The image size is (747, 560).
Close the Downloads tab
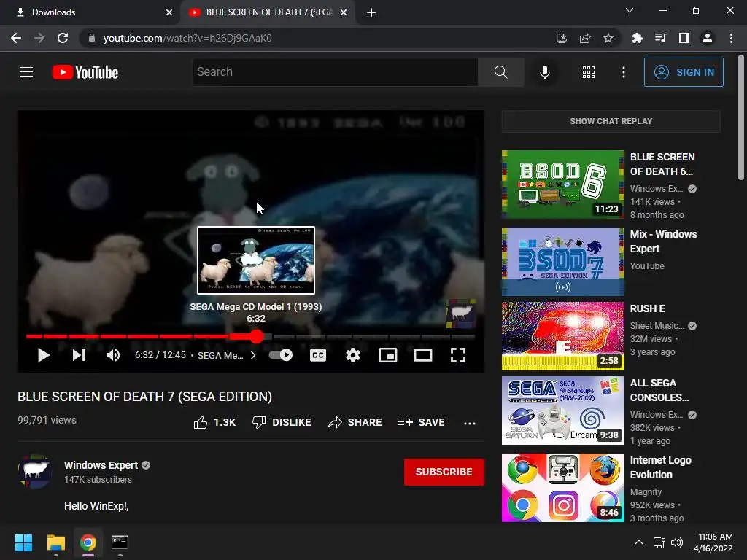[169, 12]
